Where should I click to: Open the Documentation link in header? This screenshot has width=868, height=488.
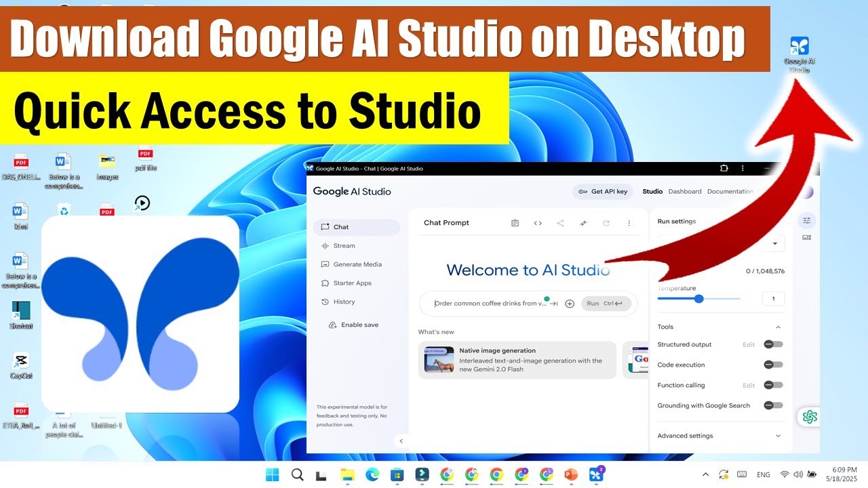pos(730,192)
